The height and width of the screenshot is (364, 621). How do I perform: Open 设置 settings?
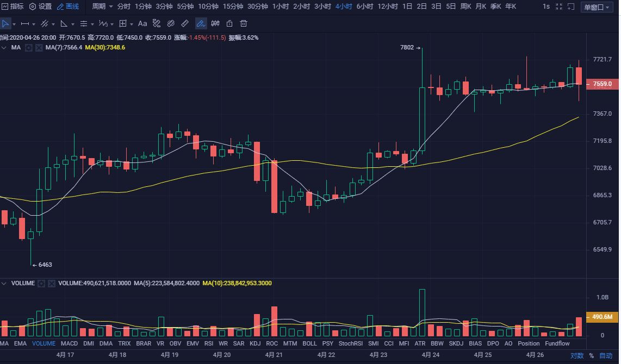click(40, 7)
